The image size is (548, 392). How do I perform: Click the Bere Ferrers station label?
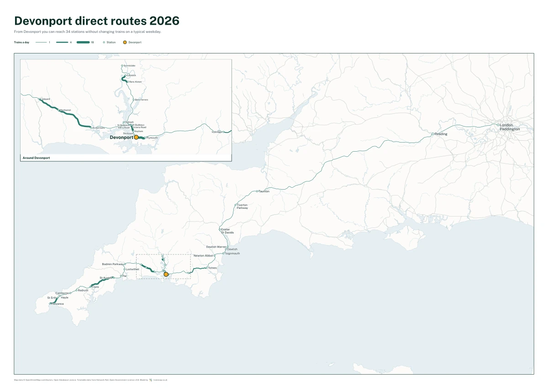click(x=141, y=100)
